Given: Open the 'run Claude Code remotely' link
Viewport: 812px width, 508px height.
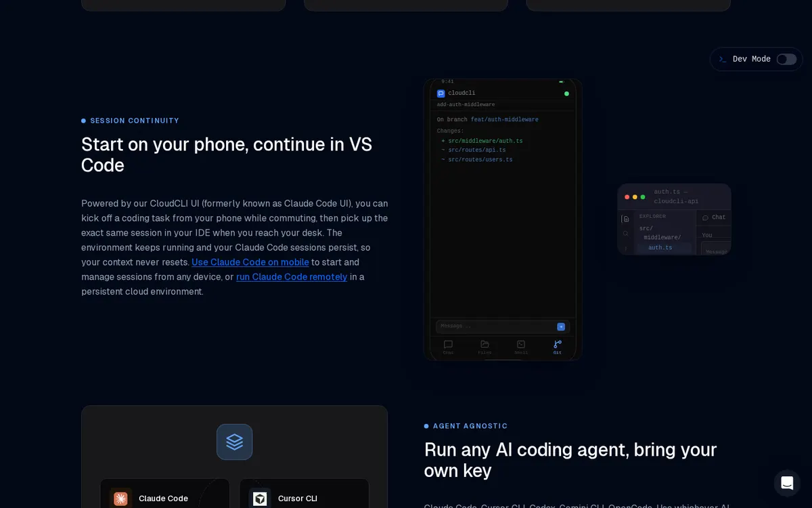Looking at the screenshot, I should 292,277.
